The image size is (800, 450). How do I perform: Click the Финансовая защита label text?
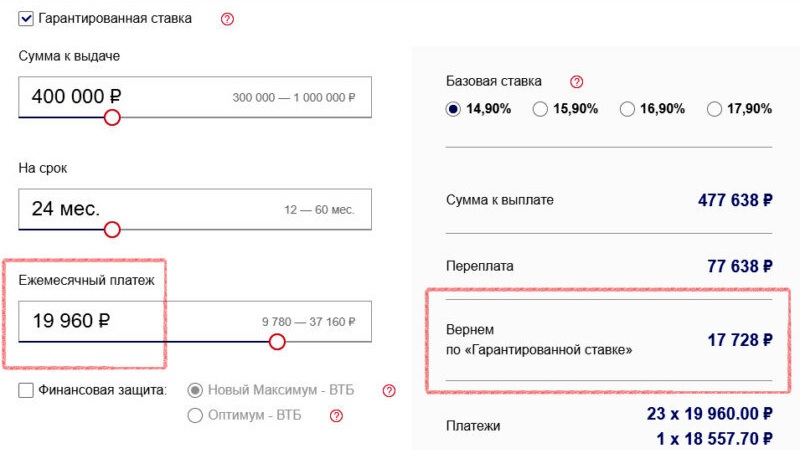pos(103,390)
